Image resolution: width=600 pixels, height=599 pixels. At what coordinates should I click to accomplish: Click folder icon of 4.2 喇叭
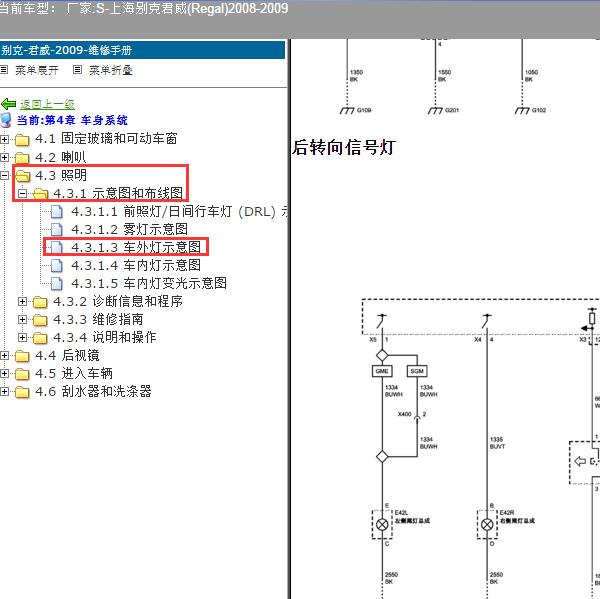22,158
